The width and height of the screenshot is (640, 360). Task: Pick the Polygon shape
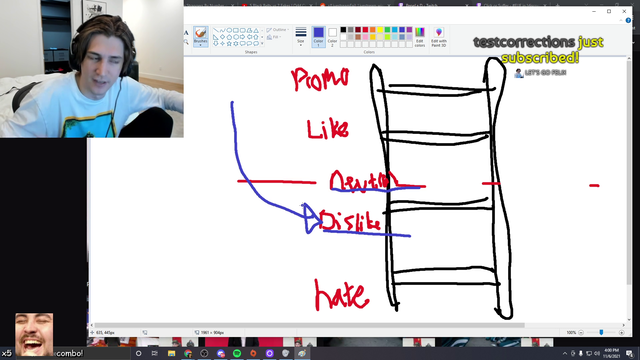(x=249, y=30)
